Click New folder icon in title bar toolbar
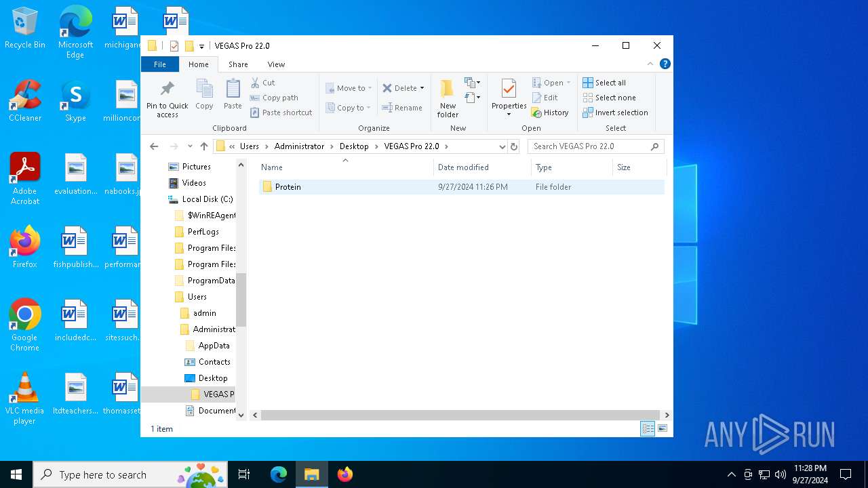868x488 pixels. tap(189, 46)
